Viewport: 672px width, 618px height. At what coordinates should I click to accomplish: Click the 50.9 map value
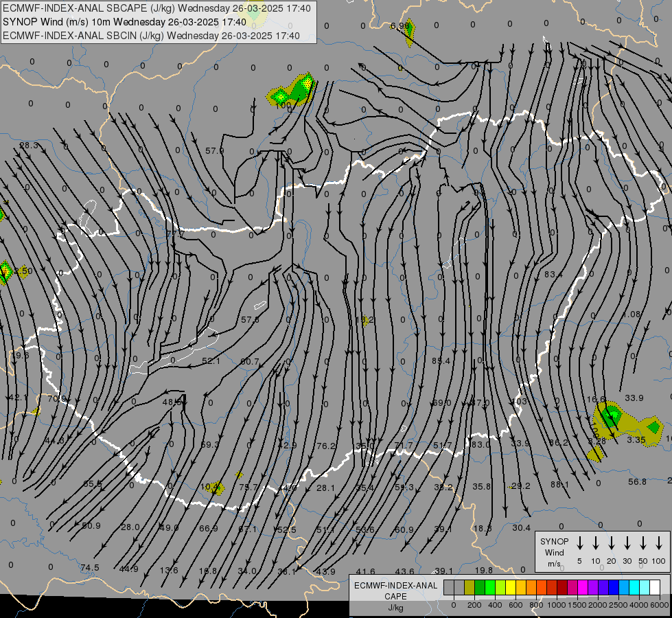[91, 525]
